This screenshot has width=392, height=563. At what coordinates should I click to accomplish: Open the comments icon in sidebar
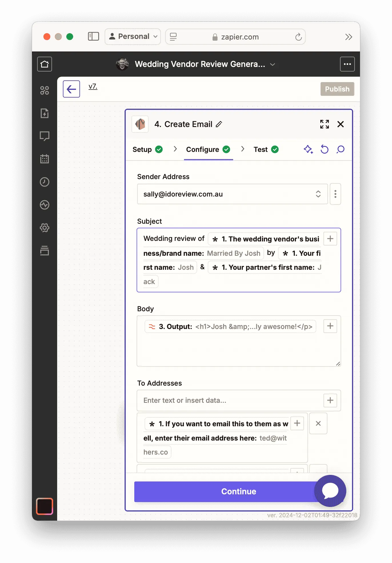[x=45, y=136]
